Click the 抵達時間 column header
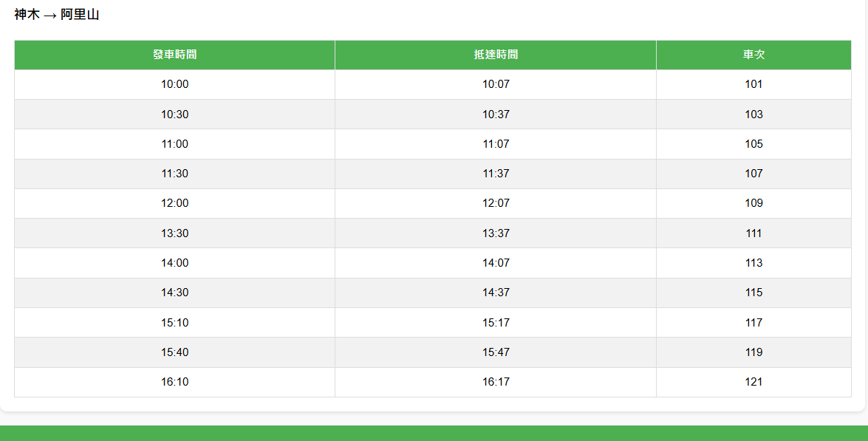This screenshot has width=868, height=441. coord(496,55)
